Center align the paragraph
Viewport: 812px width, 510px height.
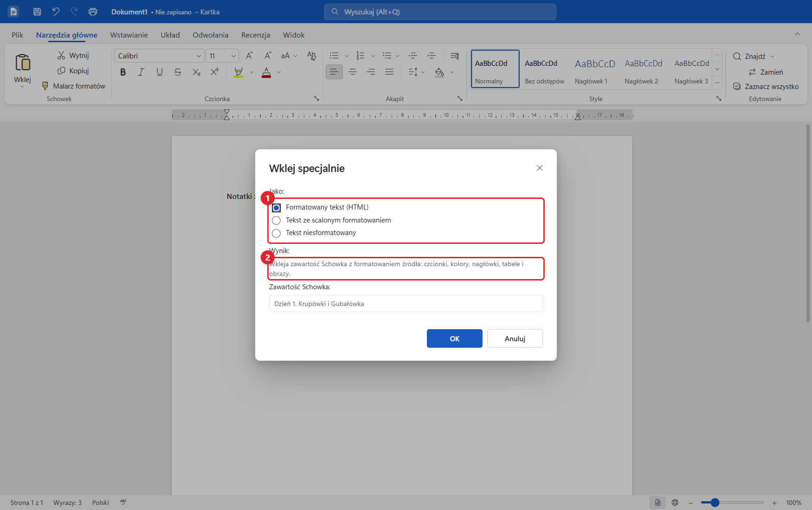coord(353,72)
